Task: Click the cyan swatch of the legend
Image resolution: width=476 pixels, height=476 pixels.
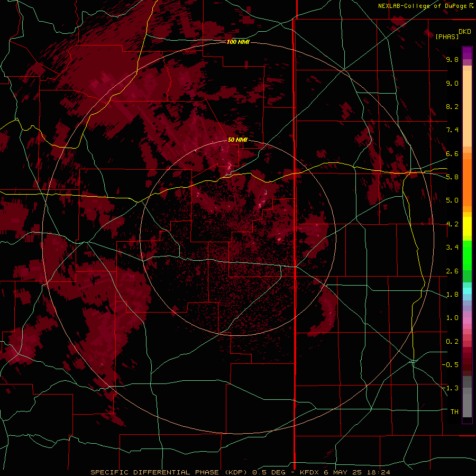Action: pos(467,291)
